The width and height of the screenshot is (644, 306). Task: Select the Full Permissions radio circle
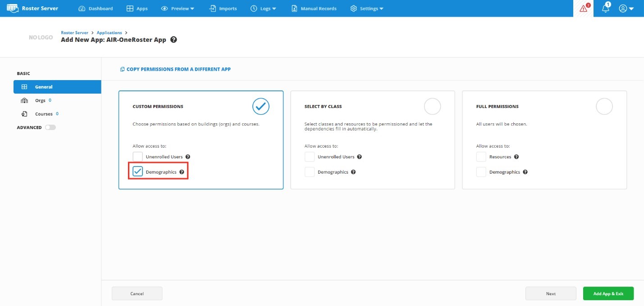604,107
